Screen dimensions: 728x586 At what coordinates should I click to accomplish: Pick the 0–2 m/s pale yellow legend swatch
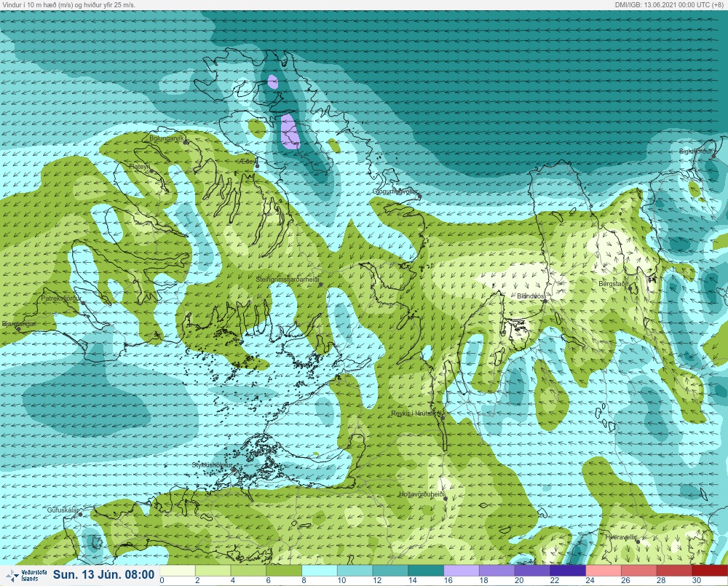coord(178,570)
